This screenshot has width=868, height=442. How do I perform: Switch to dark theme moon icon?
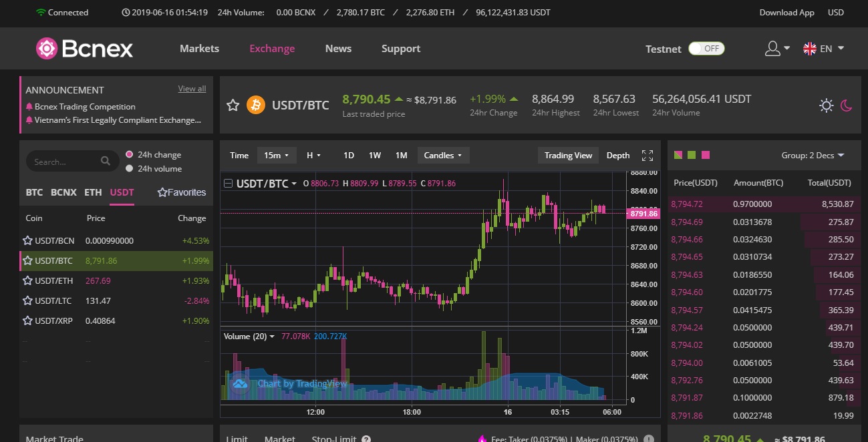pos(847,105)
